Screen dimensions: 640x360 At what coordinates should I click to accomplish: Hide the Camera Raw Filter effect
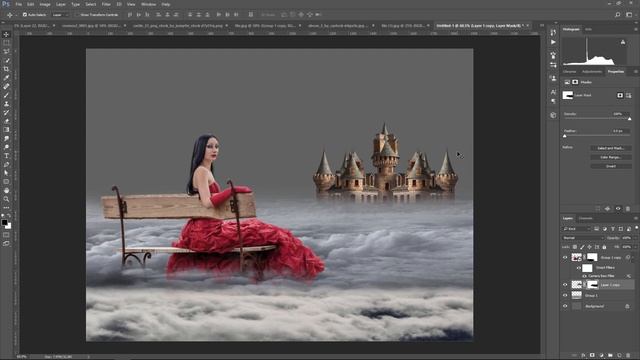tap(584, 276)
